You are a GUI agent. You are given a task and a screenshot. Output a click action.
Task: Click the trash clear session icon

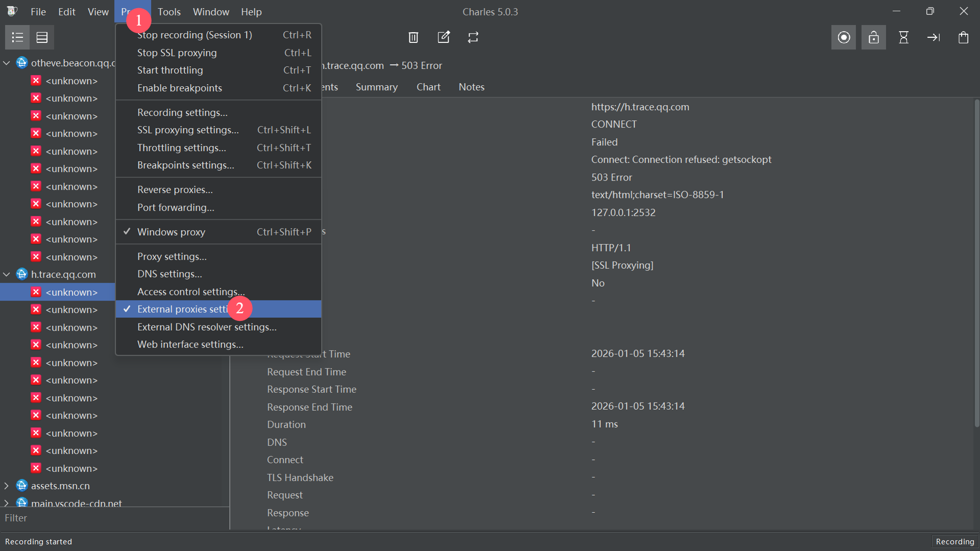pos(413,37)
